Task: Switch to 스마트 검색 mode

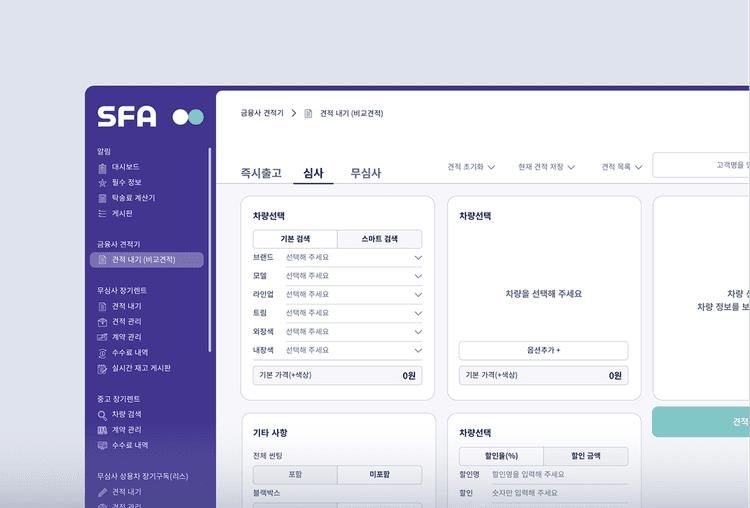Action: (379, 239)
